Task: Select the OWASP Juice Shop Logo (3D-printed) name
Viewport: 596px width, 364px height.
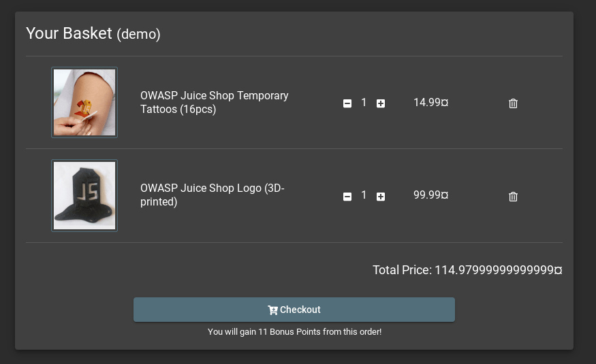Action: [212, 195]
